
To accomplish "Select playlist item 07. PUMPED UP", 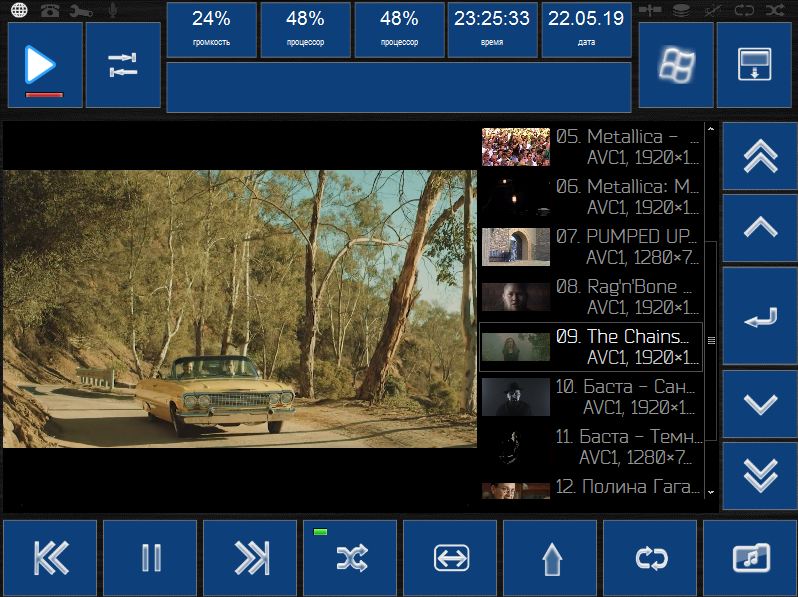I will coord(591,247).
